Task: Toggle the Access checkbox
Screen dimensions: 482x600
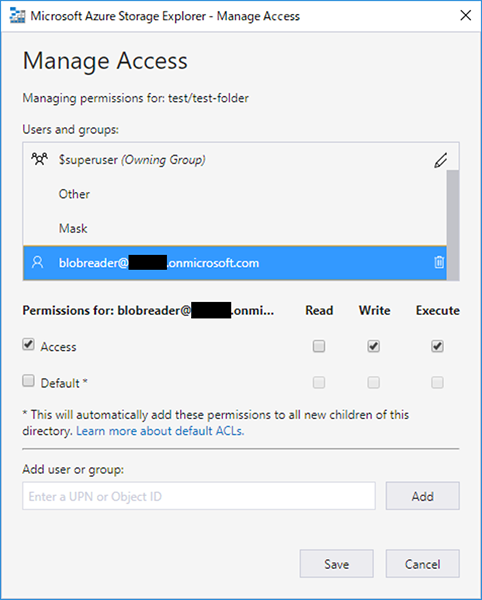Action: point(28,344)
